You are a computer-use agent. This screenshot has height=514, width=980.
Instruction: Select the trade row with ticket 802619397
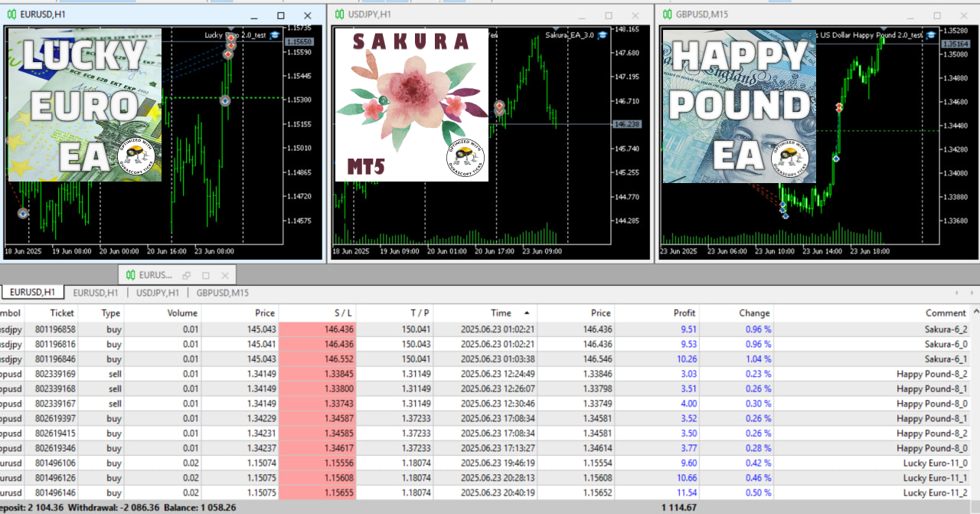pyautogui.click(x=485, y=418)
